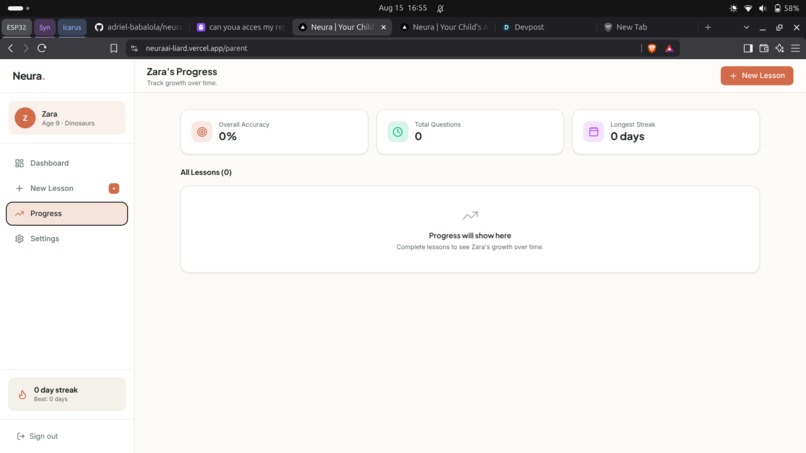Go forward in browser history
The image size is (806, 453).
pos(26,48)
